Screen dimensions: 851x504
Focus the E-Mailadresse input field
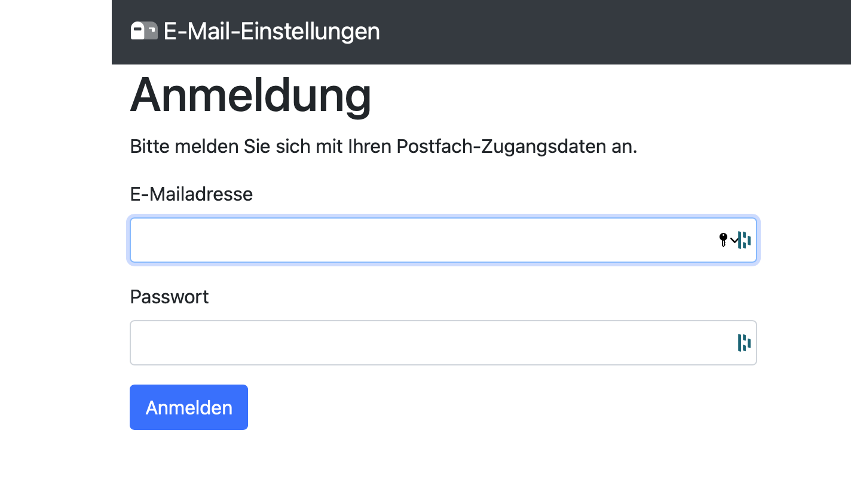click(x=418, y=240)
